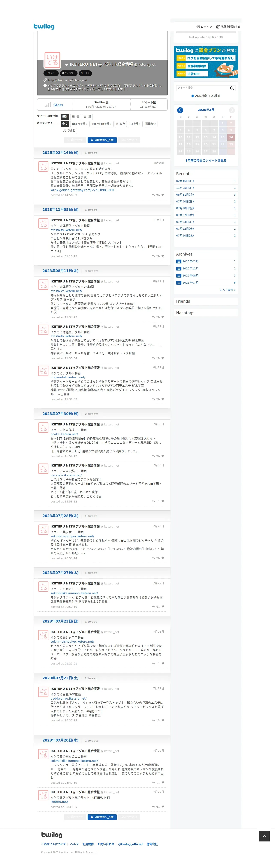Screen dimensions: 275x868
Task: Select 通常 sort order
Action: pyautogui.click(x=65, y=117)
